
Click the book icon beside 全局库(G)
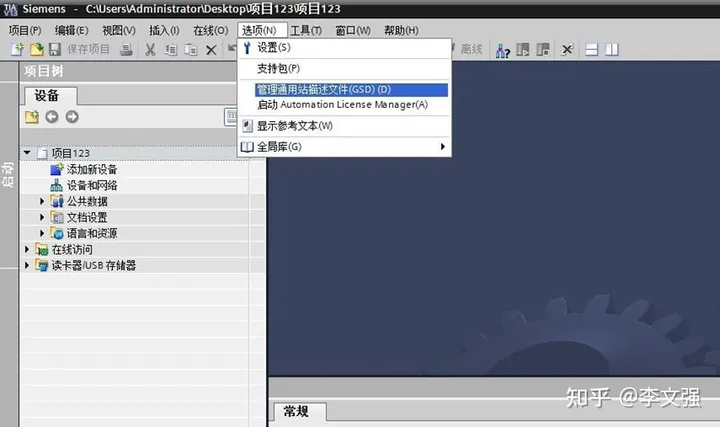[247, 147]
